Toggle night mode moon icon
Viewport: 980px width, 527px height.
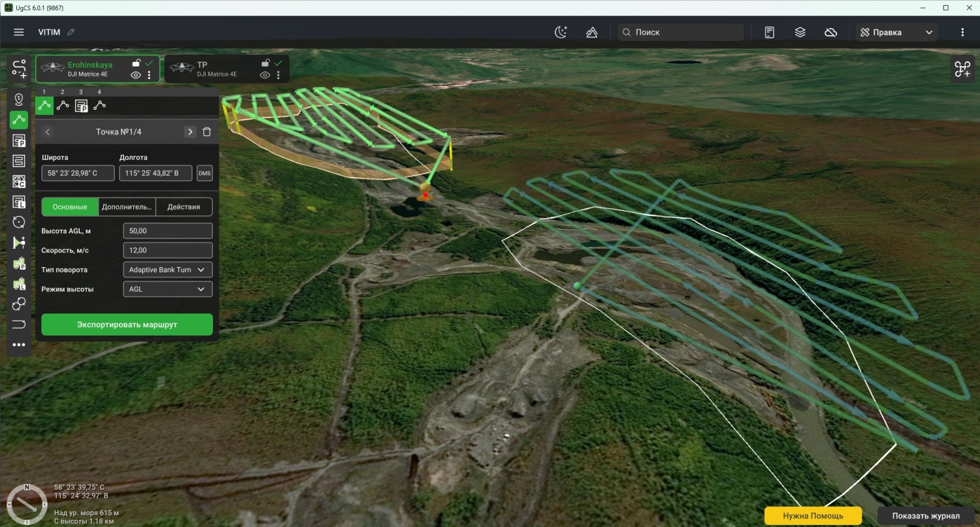point(561,32)
